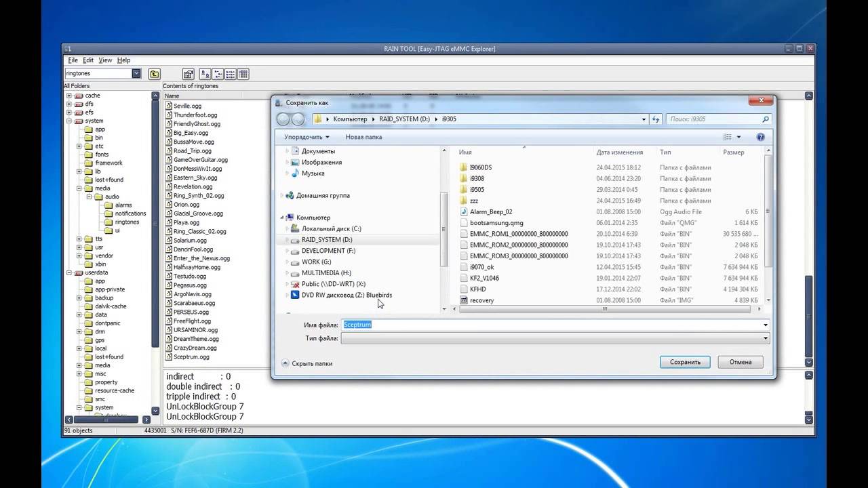Open the File menu
Viewport: 868px width, 488px height.
(x=73, y=60)
